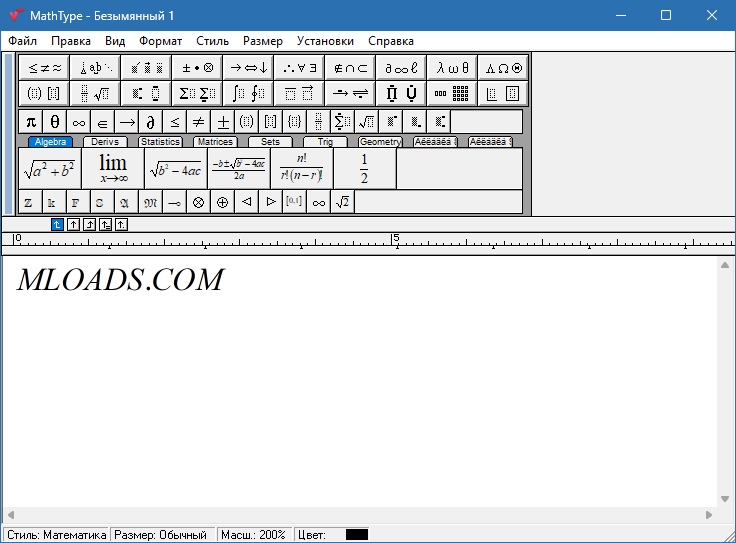736x543 pixels.
Task: Open the summation templates palette
Action: (198, 93)
